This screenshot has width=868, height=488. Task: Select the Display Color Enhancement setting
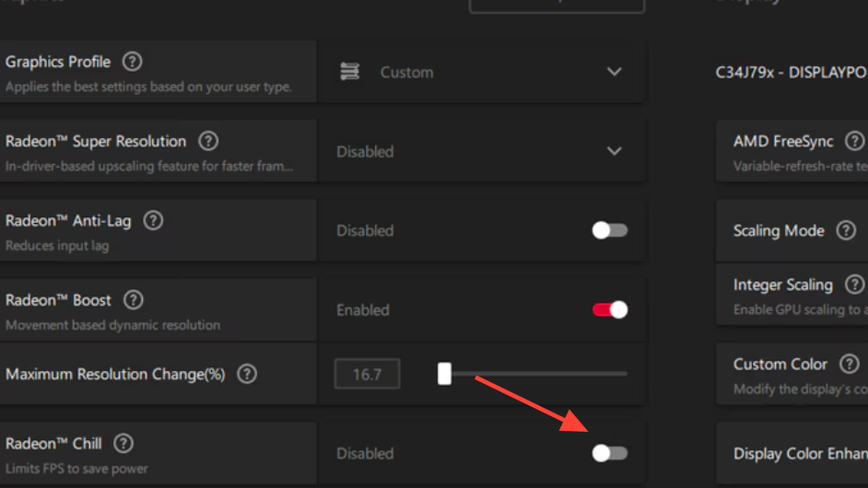point(792,453)
